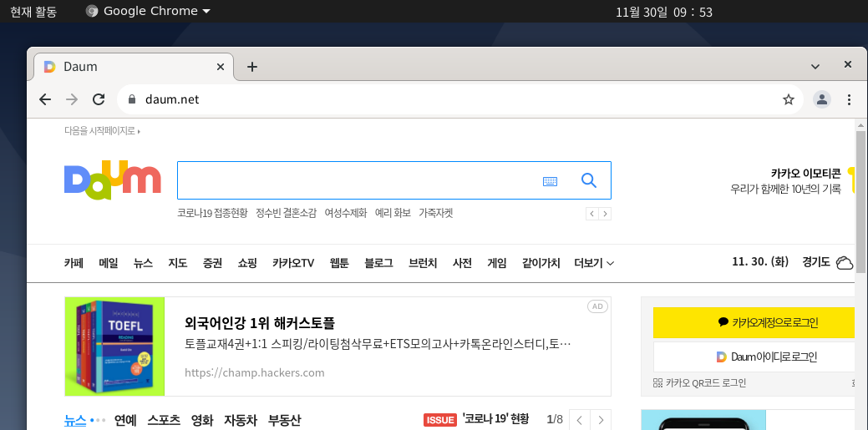Open the champ.hackers.com ad link
Screen dimensions: 868x430
[255, 372]
